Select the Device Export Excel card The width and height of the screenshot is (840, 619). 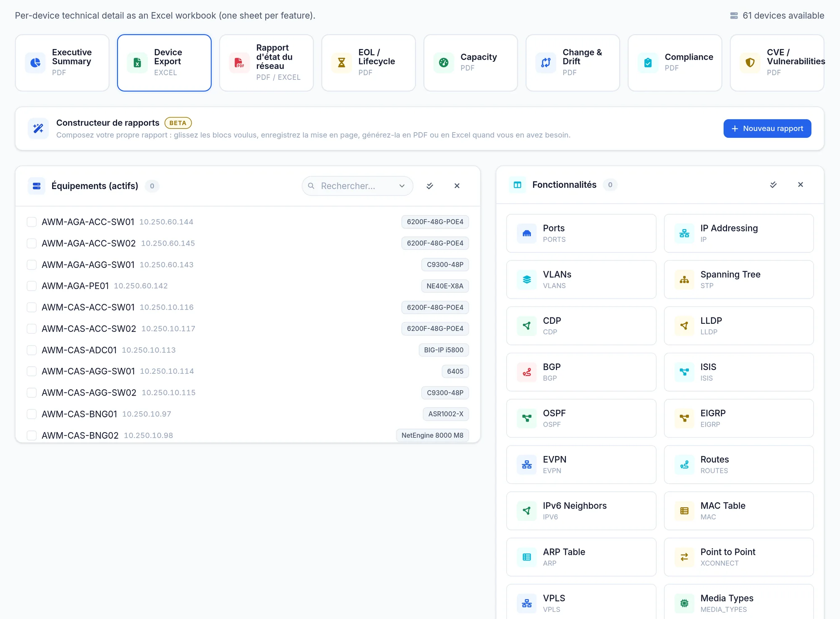point(164,63)
